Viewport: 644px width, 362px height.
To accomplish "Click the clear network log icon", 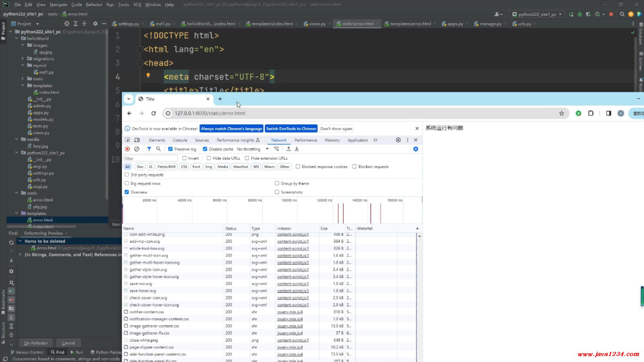I will pos(137,149).
